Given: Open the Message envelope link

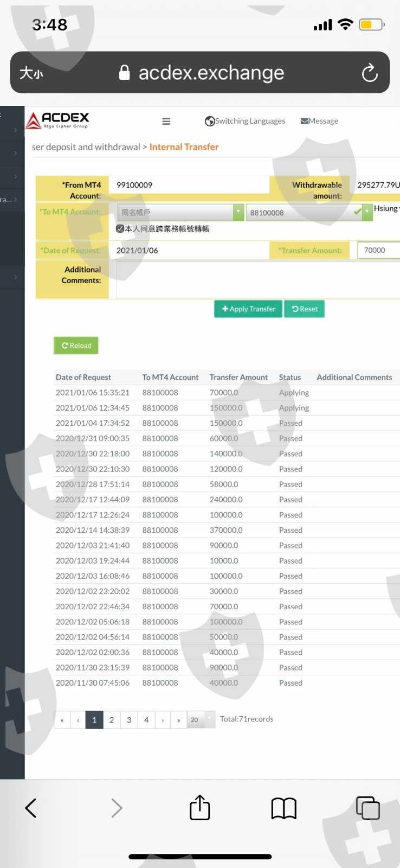Looking at the screenshot, I should point(319,121).
